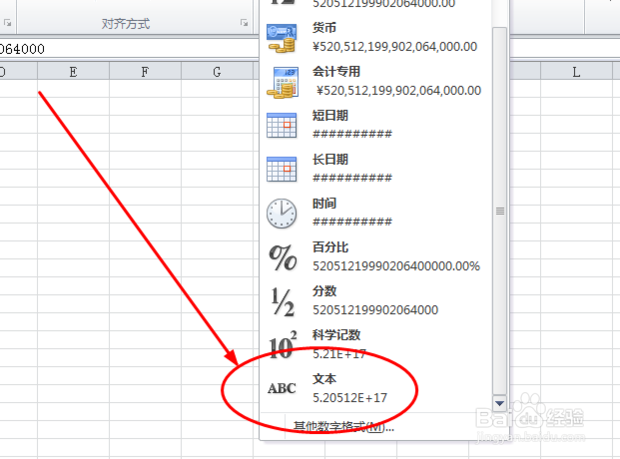Select column L header
The width and height of the screenshot is (620, 459).
tap(576, 72)
